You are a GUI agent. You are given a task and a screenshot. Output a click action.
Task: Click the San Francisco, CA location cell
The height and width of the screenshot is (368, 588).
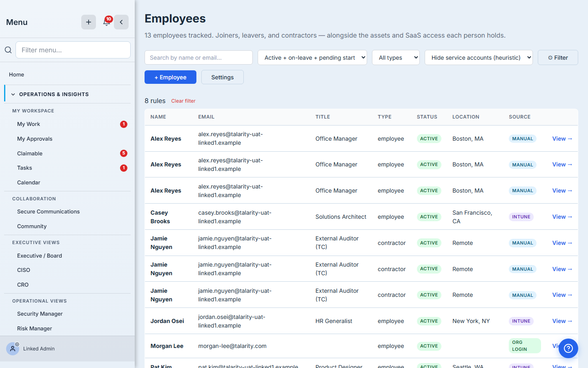click(472, 217)
